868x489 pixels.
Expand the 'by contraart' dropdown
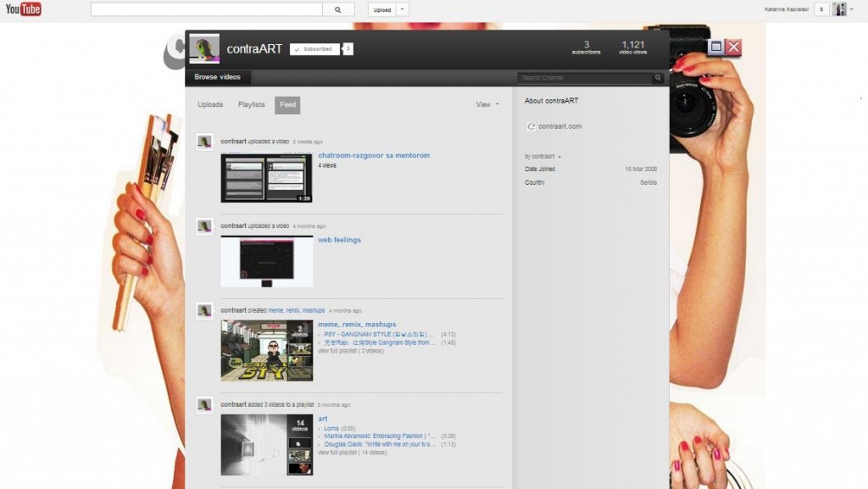click(x=542, y=157)
